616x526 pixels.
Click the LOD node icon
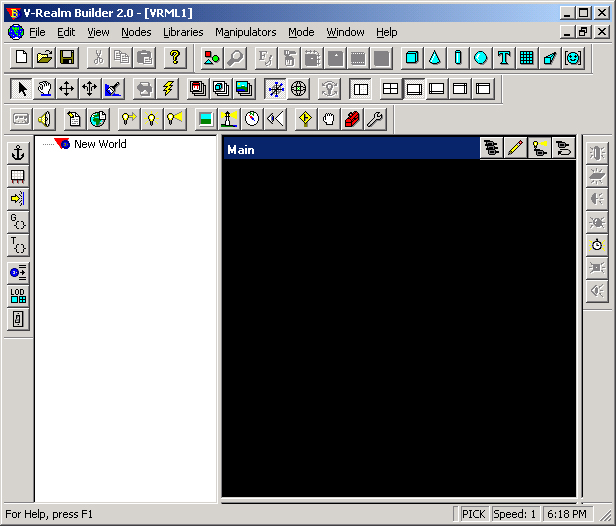click(18, 296)
